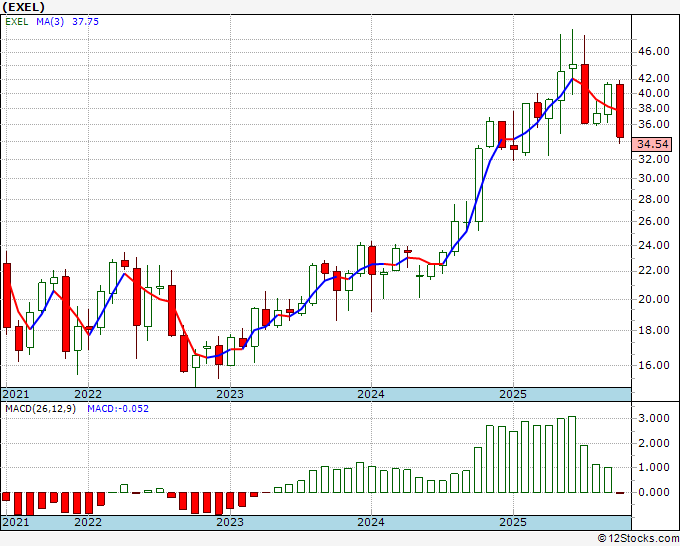
Task: Click 2025 on the MACD panel timeline
Action: coord(513,522)
